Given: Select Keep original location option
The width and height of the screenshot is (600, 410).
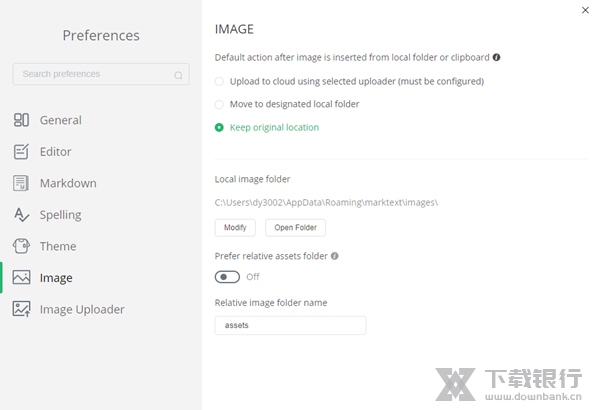Looking at the screenshot, I should tap(220, 127).
